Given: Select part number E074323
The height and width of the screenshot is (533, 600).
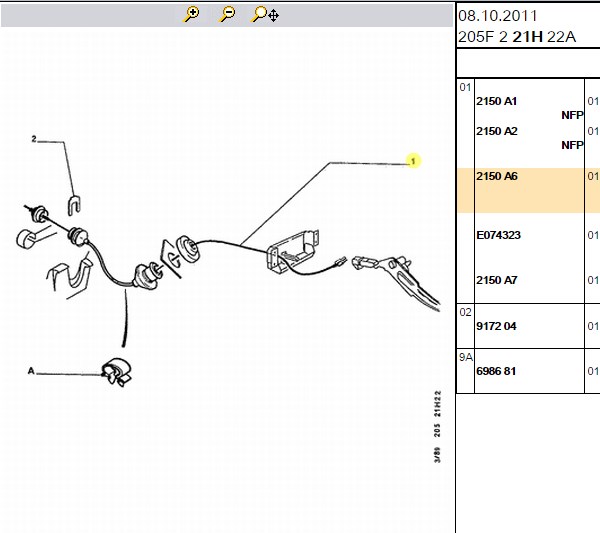Looking at the screenshot, I should tap(498, 235).
